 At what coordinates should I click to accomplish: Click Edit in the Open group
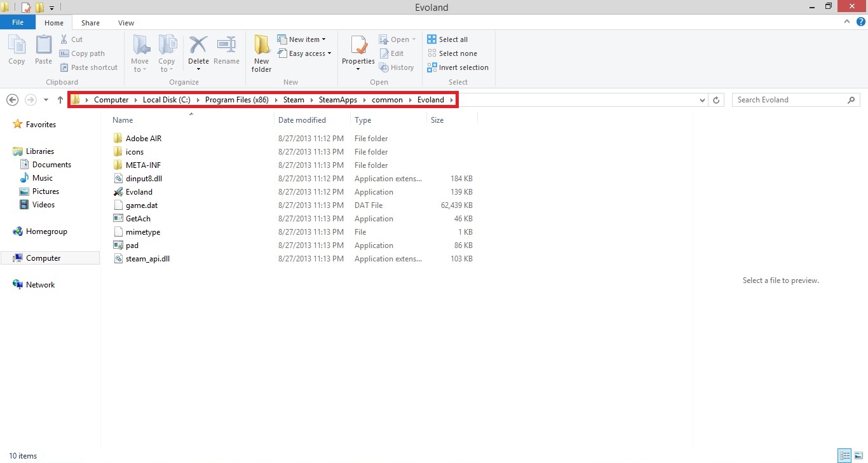click(391, 53)
